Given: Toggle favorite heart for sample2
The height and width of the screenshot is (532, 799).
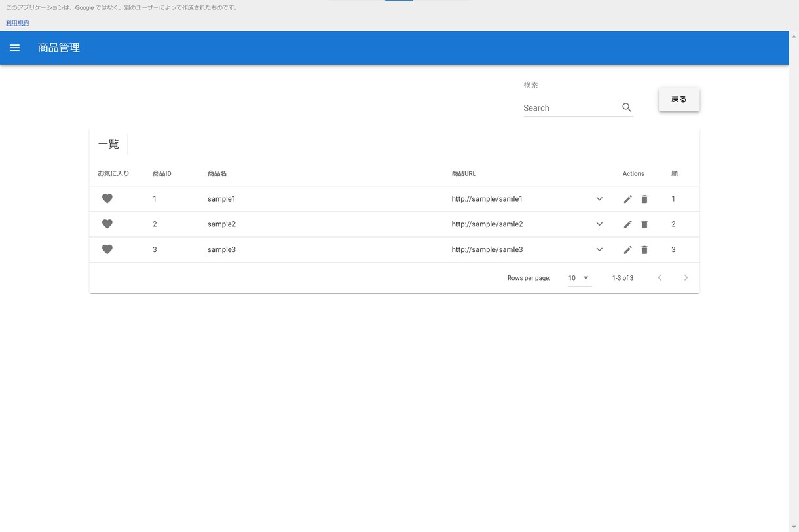Looking at the screenshot, I should tap(107, 224).
